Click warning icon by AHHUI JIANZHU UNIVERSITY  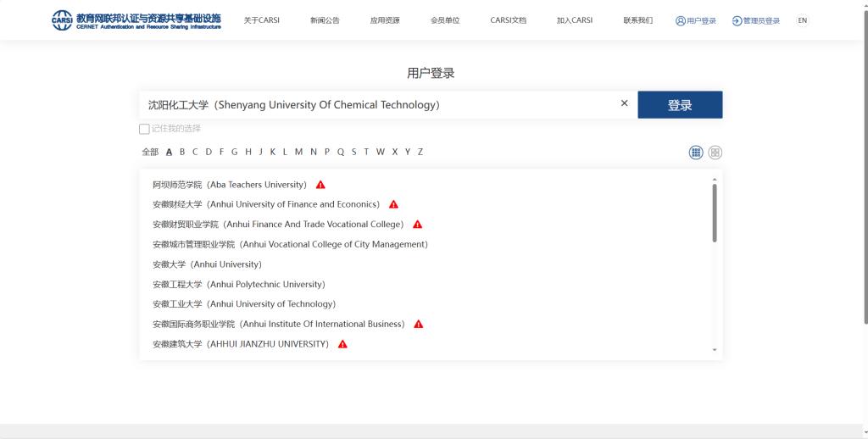[x=342, y=344]
